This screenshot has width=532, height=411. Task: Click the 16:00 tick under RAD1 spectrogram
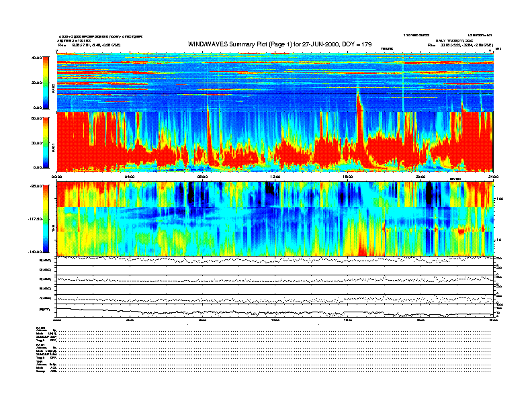coord(348,177)
